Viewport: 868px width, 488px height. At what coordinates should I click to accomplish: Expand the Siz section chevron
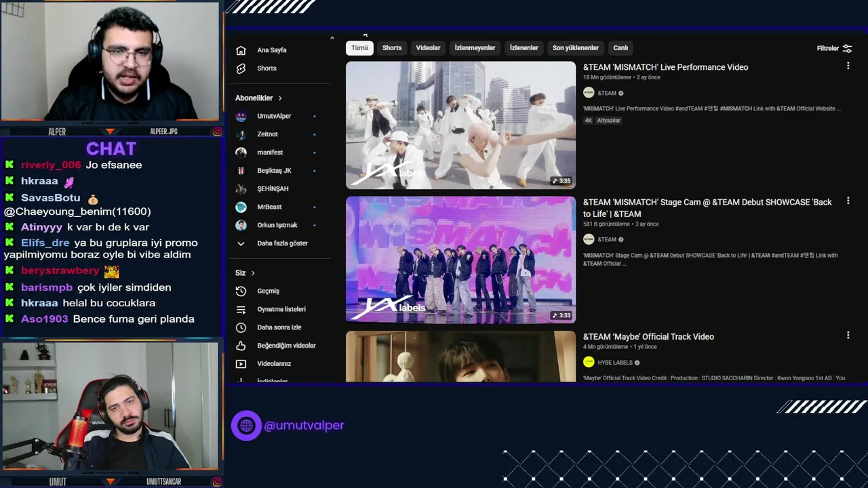tap(253, 273)
